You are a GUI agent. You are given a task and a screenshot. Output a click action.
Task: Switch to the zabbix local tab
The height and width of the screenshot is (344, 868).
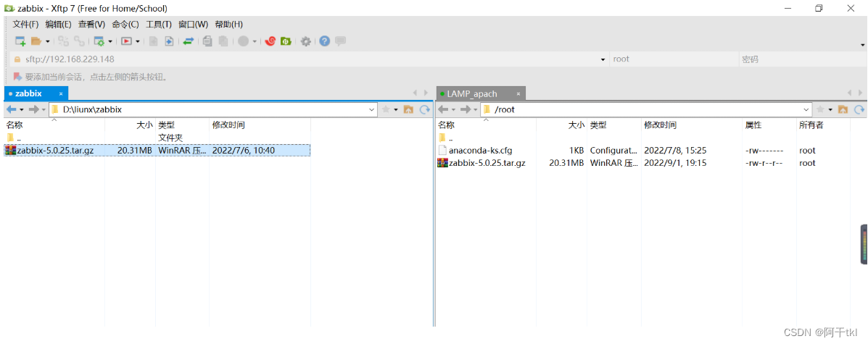(x=29, y=93)
